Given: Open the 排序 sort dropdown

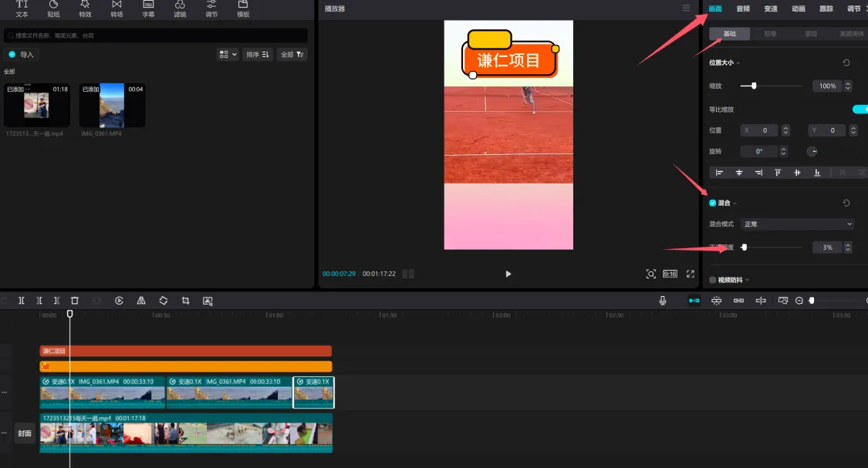Looking at the screenshot, I should point(258,55).
